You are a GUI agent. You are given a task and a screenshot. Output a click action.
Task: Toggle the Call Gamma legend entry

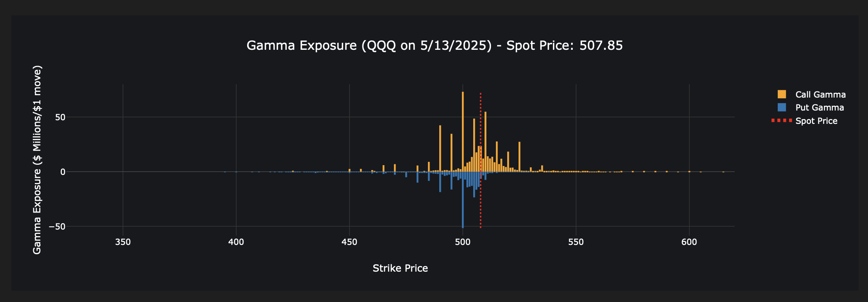point(811,94)
